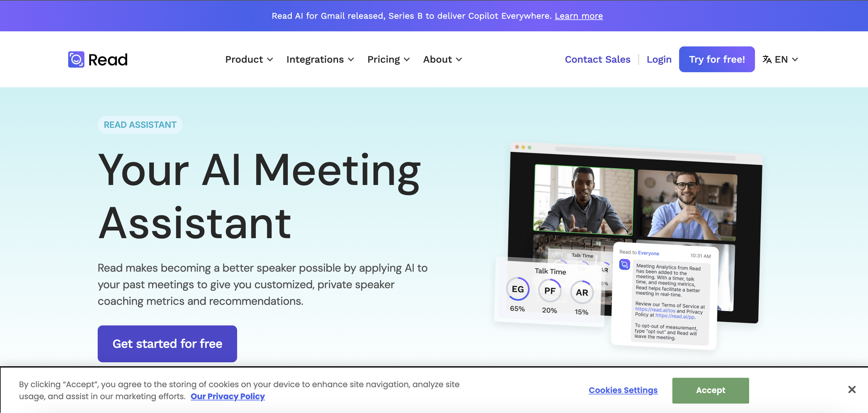Click the 10:31 AM chat timestamp
Screen dimensions: 868x413
[700, 256]
